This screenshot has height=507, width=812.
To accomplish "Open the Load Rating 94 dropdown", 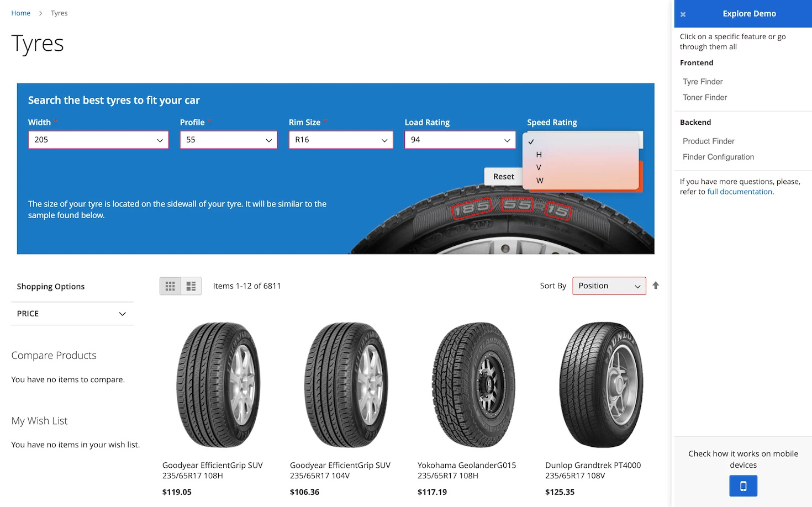I will click(460, 140).
